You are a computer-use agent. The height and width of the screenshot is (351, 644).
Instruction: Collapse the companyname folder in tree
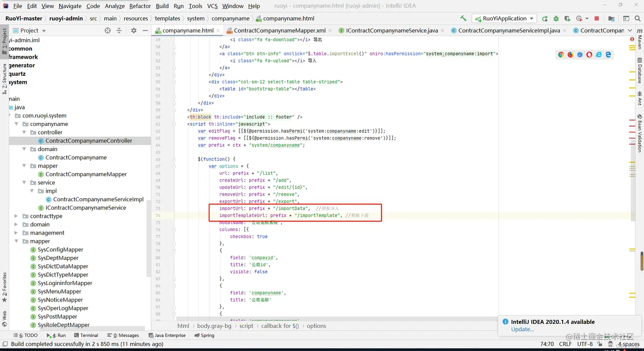pos(17,124)
